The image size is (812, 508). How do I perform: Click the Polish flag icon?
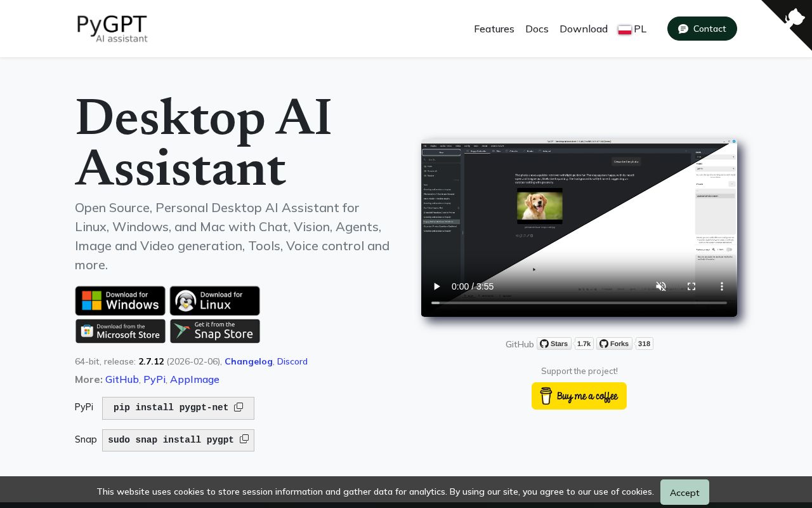coord(625,29)
